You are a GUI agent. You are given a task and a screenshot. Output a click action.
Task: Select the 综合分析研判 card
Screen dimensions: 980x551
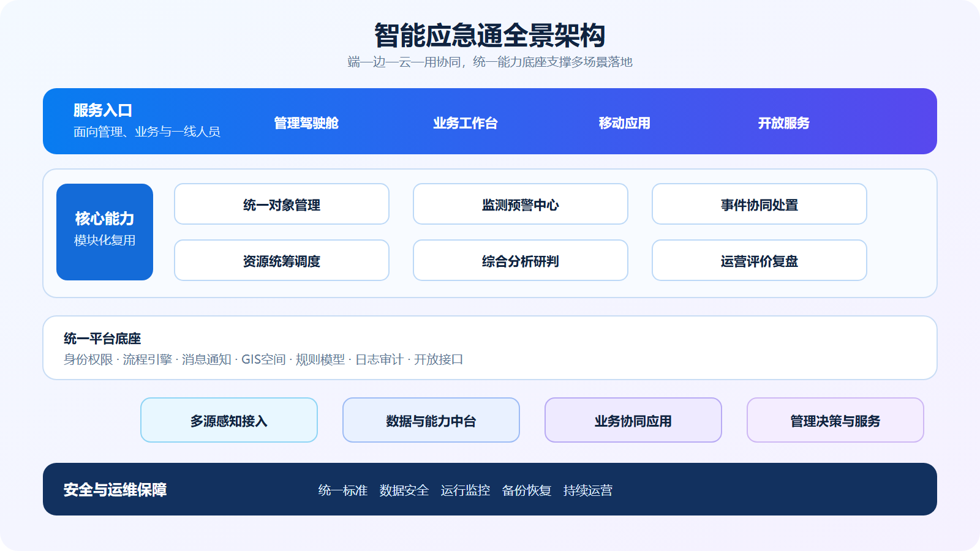521,261
